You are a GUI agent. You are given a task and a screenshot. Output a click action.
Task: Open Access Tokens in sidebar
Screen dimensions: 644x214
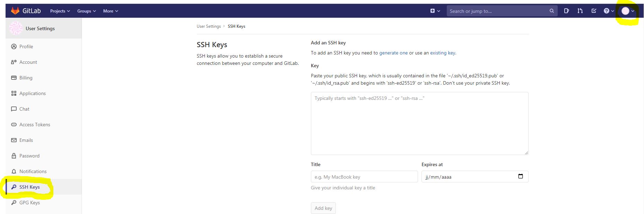pos(35,125)
